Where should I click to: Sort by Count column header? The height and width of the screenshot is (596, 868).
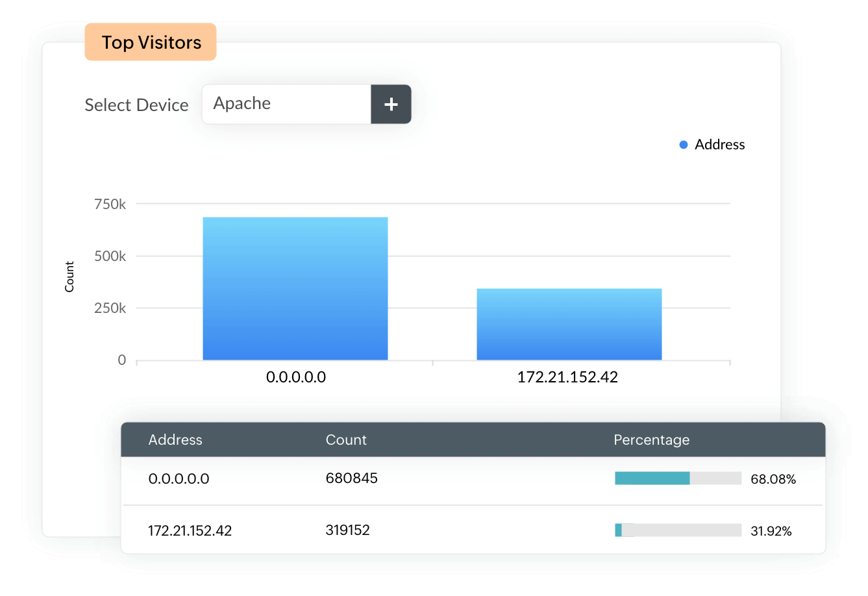click(x=346, y=440)
